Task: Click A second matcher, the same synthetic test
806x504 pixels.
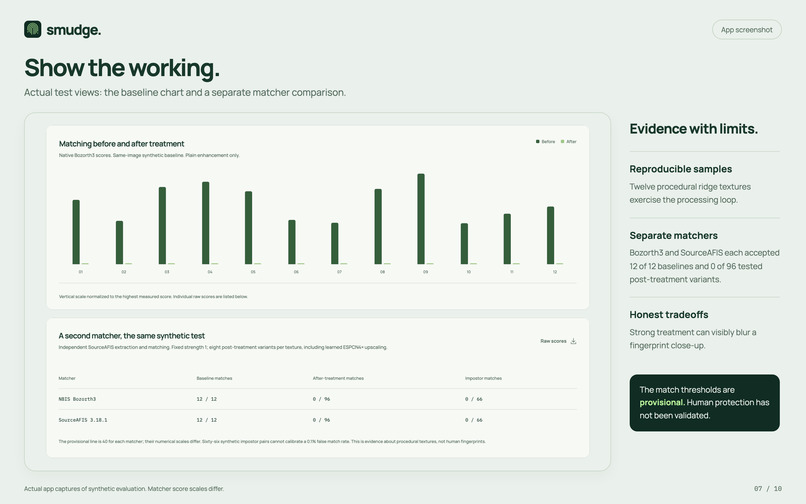Action: [132, 336]
